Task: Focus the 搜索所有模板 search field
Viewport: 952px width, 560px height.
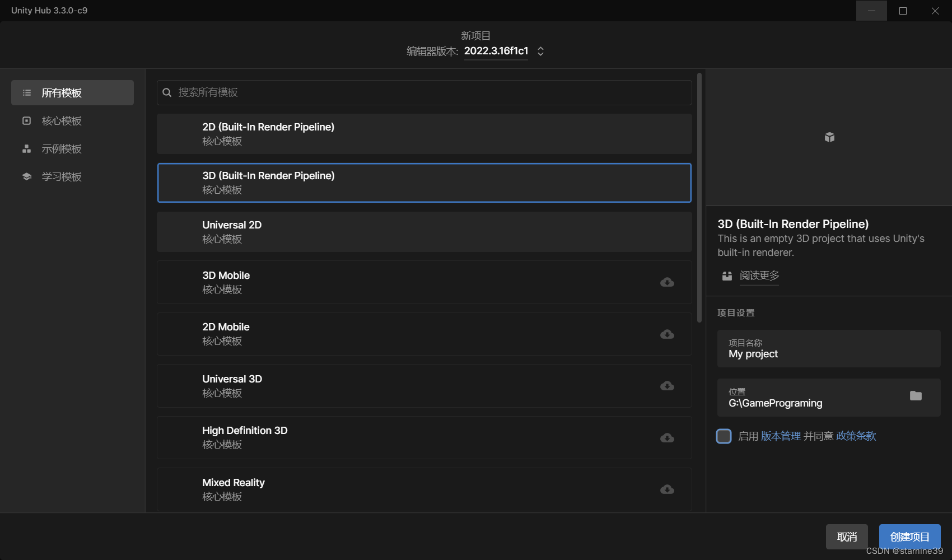Action: coord(424,92)
